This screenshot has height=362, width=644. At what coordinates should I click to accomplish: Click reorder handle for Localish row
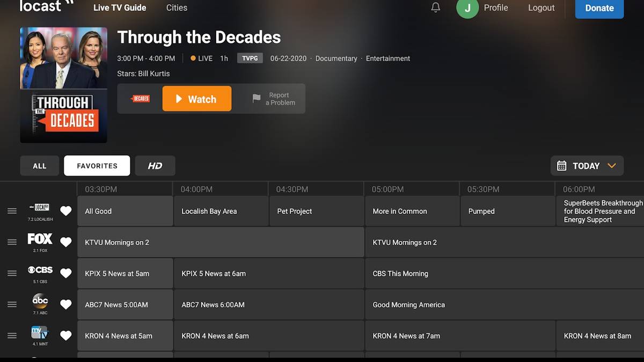[12, 211]
